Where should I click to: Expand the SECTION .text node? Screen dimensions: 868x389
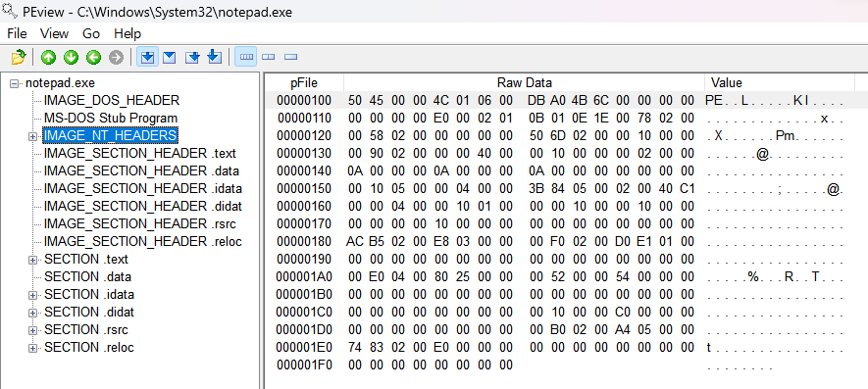[x=32, y=260]
